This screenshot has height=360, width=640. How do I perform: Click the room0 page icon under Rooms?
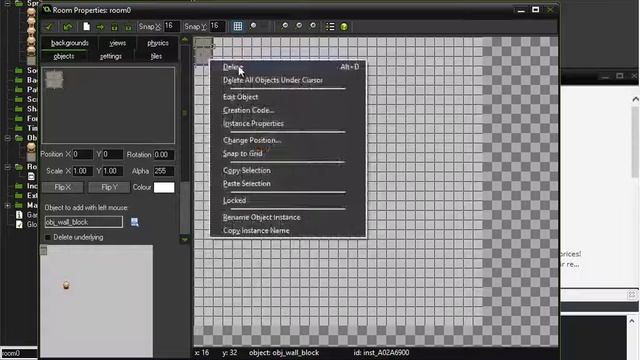[x=31, y=176]
